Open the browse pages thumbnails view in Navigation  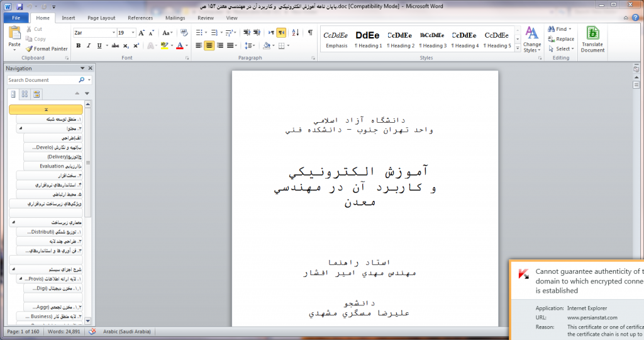[25, 94]
